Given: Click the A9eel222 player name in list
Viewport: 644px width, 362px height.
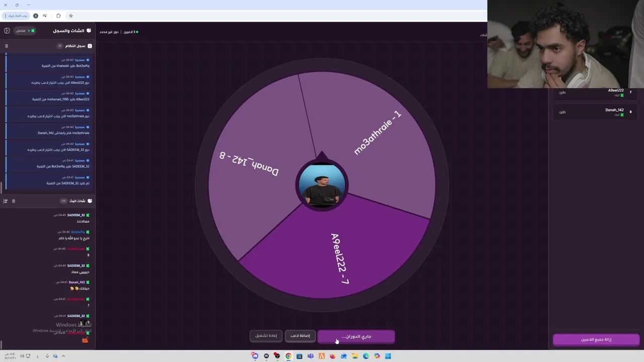Looking at the screenshot, I should coord(616,90).
